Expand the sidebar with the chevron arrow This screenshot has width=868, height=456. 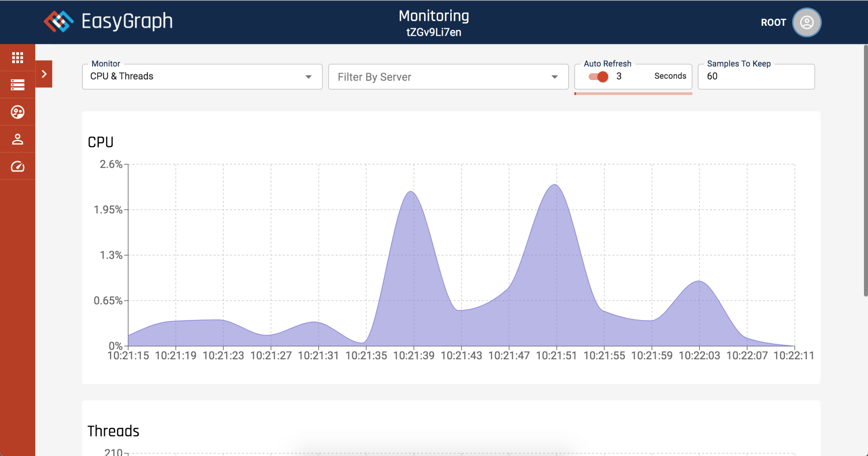tap(44, 74)
